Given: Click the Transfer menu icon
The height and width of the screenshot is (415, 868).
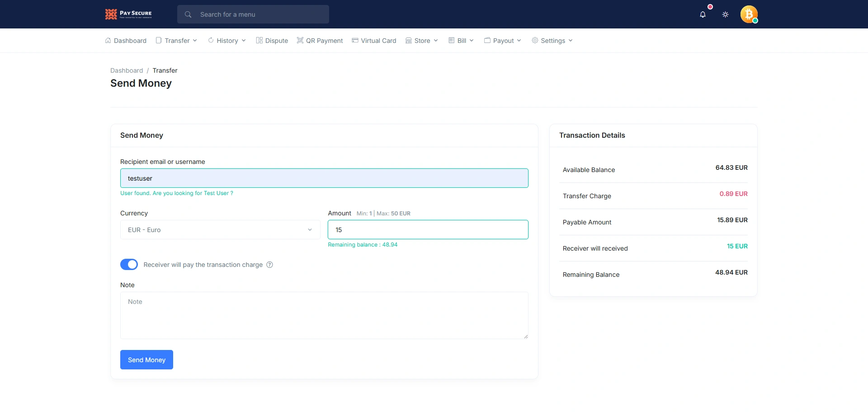Looking at the screenshot, I should 159,40.
